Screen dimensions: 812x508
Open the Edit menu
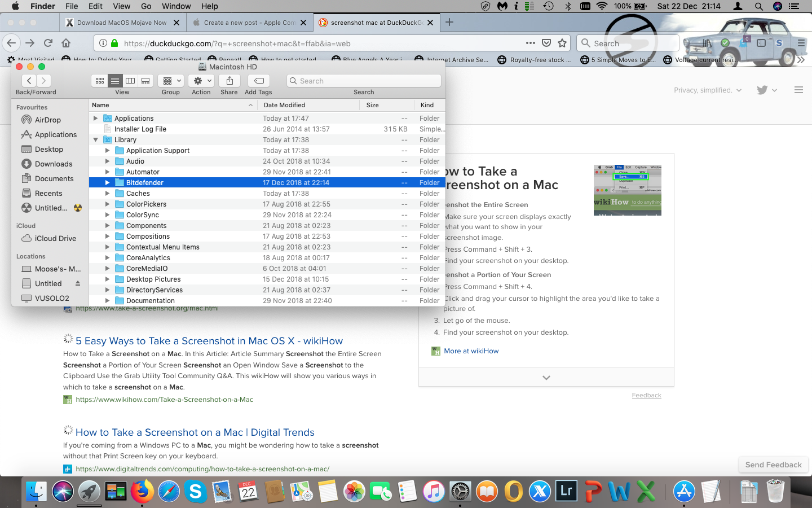pos(95,6)
